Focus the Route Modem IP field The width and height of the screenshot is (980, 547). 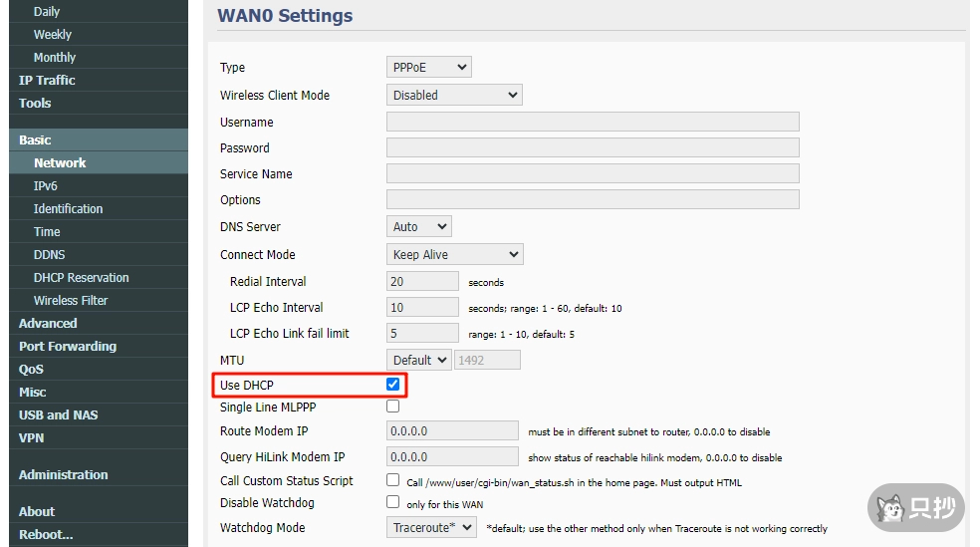pyautogui.click(x=452, y=431)
